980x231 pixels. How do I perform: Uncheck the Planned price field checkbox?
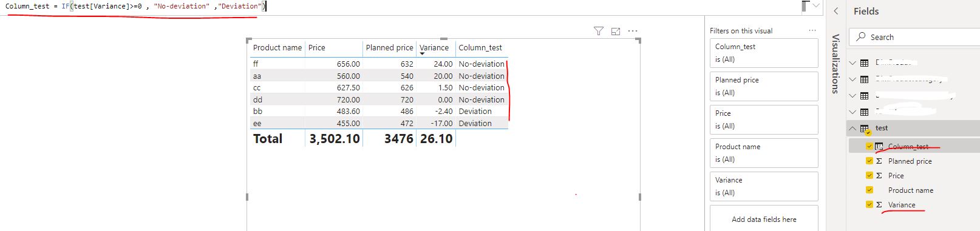(x=869, y=161)
